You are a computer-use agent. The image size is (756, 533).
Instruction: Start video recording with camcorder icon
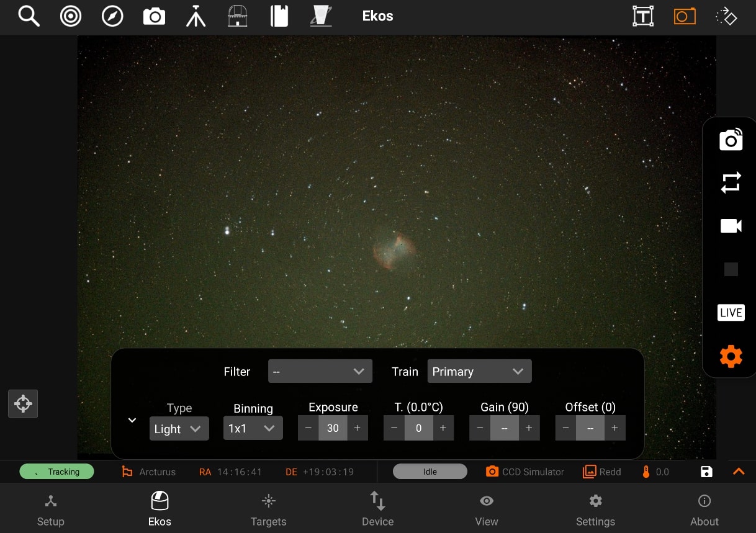pyautogui.click(x=731, y=226)
